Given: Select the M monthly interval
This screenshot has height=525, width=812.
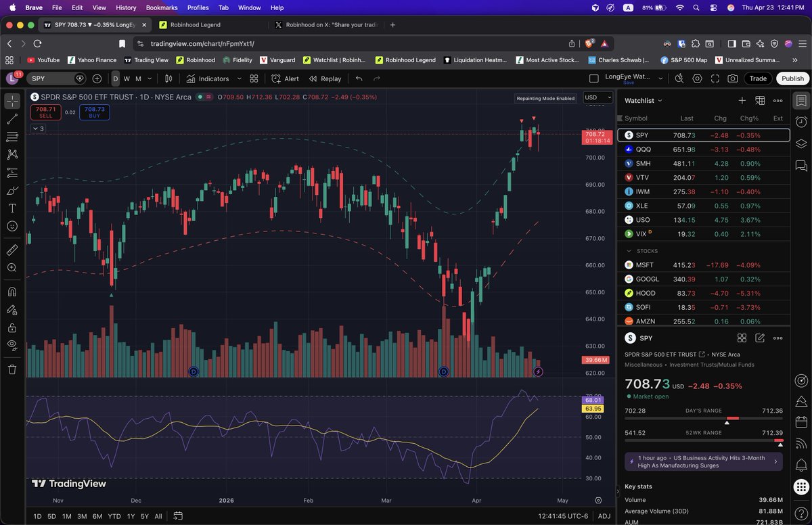Looking at the screenshot, I should 138,78.
